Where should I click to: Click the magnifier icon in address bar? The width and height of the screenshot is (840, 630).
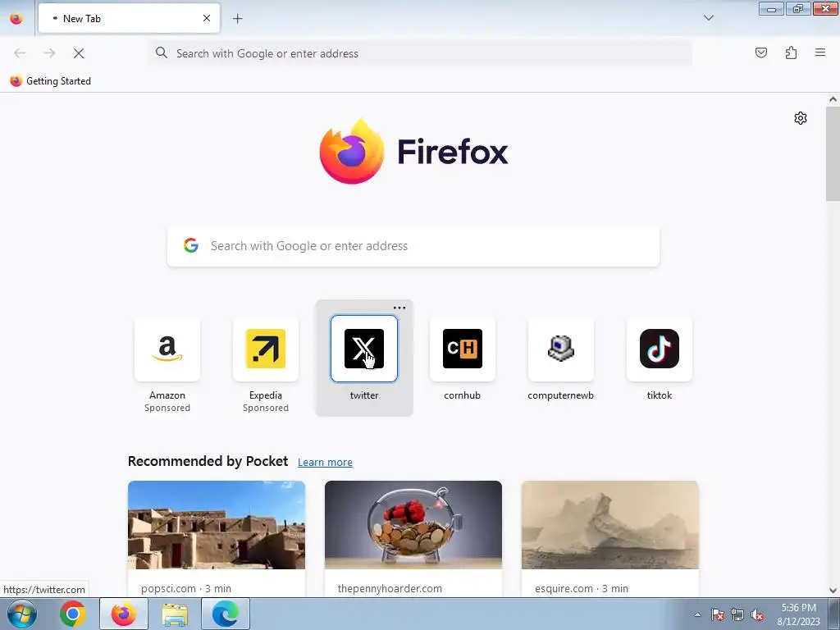[162, 52]
